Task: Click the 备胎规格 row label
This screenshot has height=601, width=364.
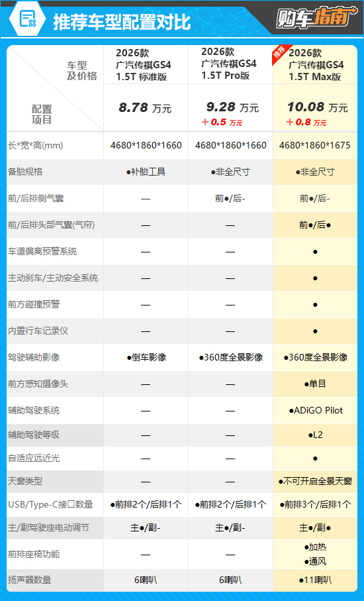Action: point(25,172)
